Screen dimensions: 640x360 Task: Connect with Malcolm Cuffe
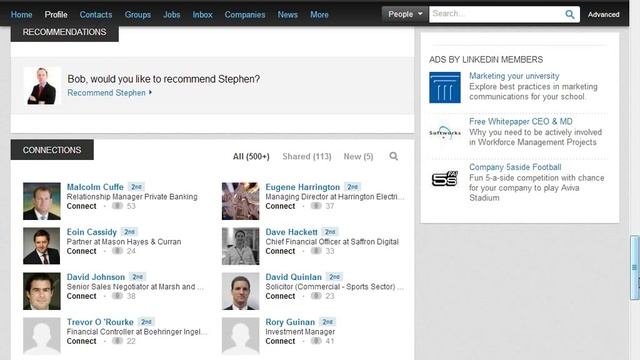82,206
